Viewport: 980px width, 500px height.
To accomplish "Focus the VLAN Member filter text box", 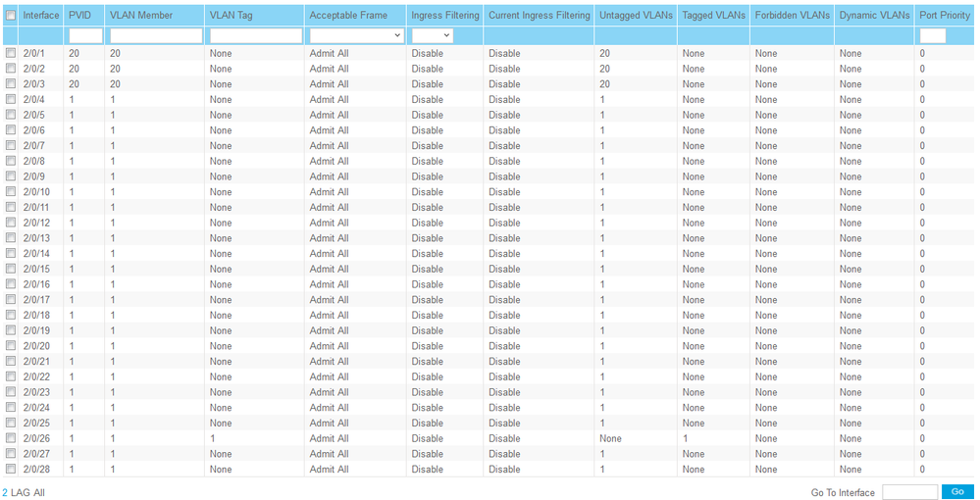I will point(155,36).
